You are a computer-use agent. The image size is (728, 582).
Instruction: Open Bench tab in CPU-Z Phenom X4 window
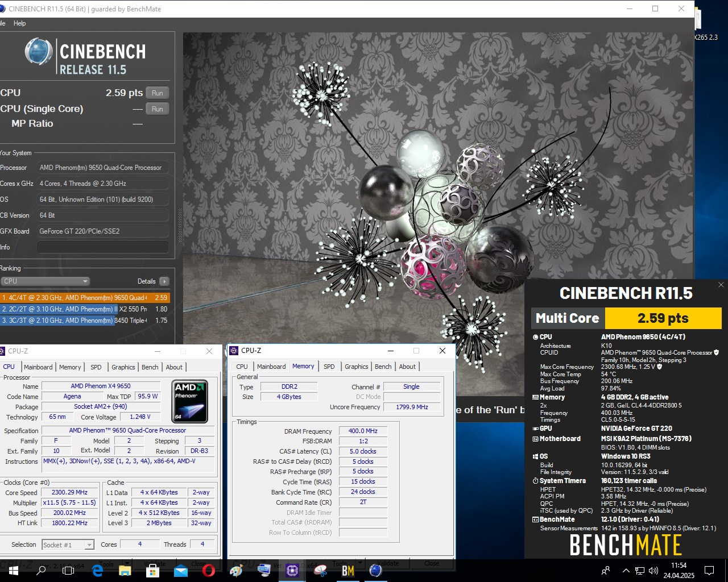pyautogui.click(x=150, y=367)
